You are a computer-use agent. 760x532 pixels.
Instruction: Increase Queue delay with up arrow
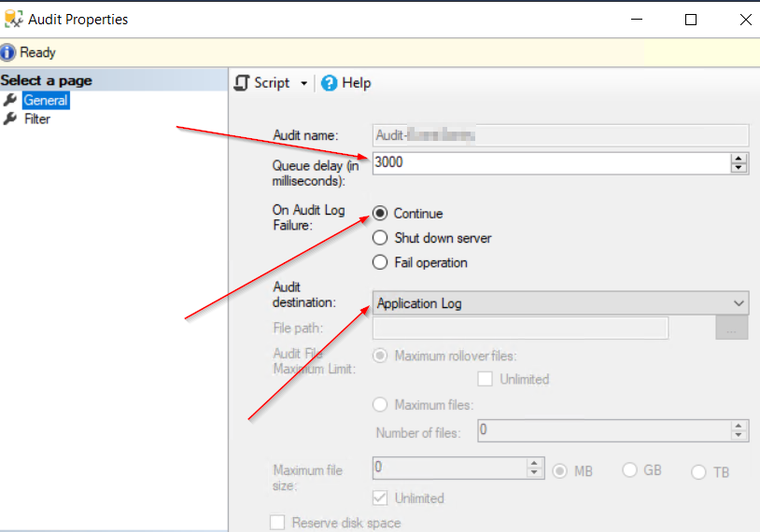point(739,158)
